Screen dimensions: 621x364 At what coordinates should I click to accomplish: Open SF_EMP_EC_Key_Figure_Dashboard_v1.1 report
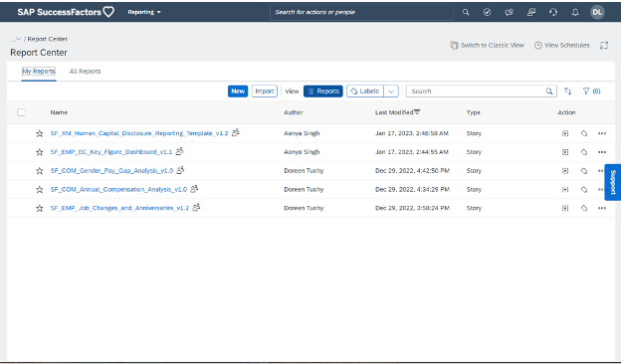point(111,152)
